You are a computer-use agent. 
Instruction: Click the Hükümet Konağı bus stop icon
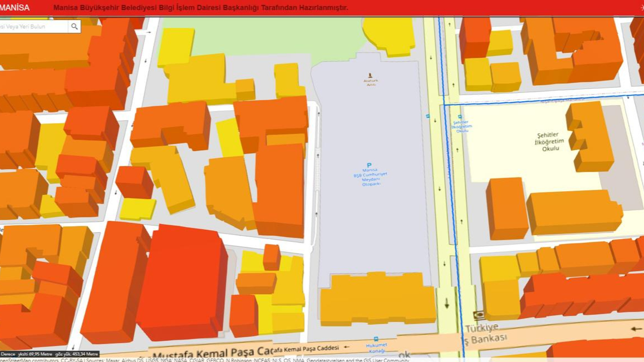376,339
